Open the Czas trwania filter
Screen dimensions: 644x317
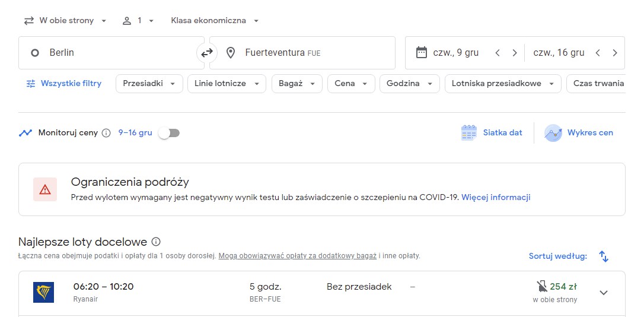597,84
